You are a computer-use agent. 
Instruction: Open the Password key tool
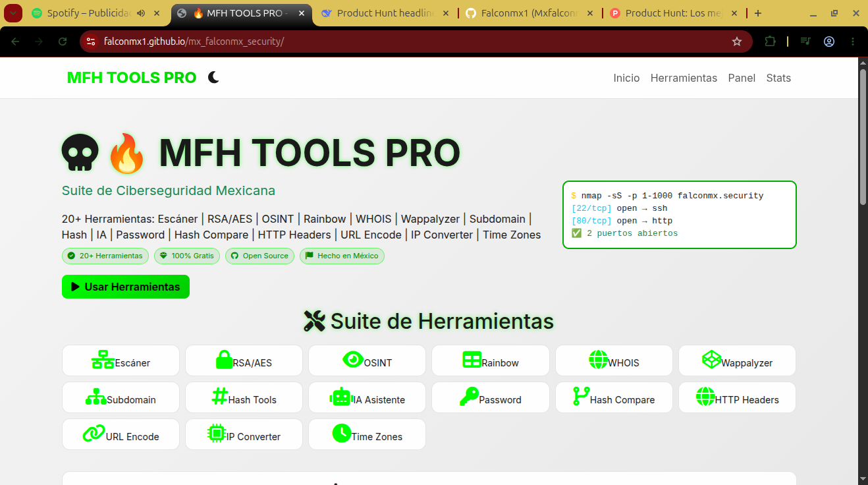click(x=490, y=397)
